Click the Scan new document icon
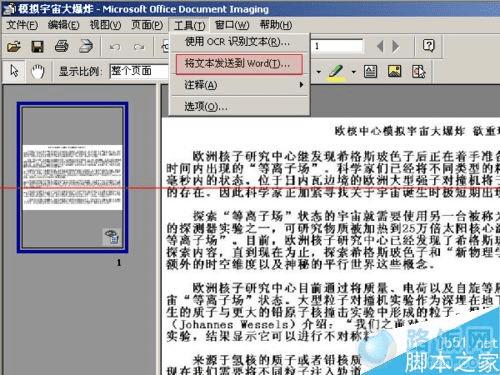Screen dimensions: 500x375 coord(86,46)
